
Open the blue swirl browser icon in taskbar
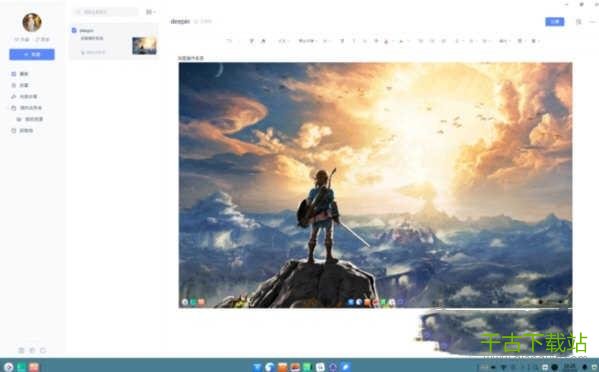click(270, 367)
